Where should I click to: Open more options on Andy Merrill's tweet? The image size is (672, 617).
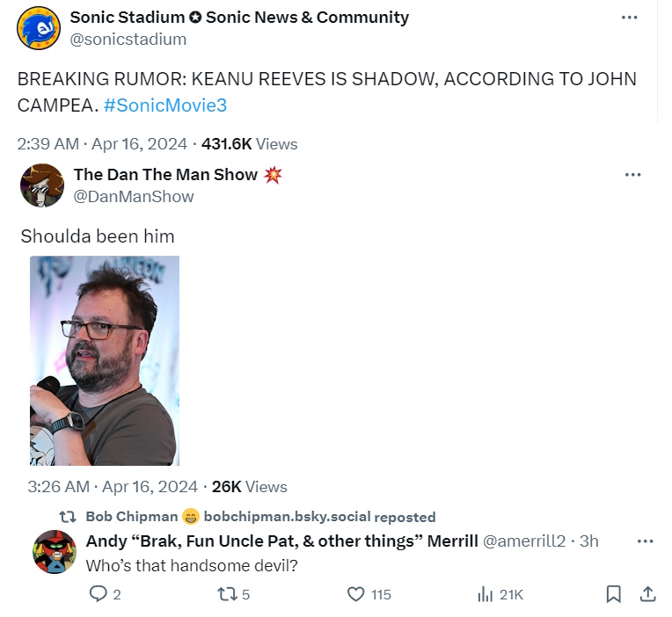[645, 541]
